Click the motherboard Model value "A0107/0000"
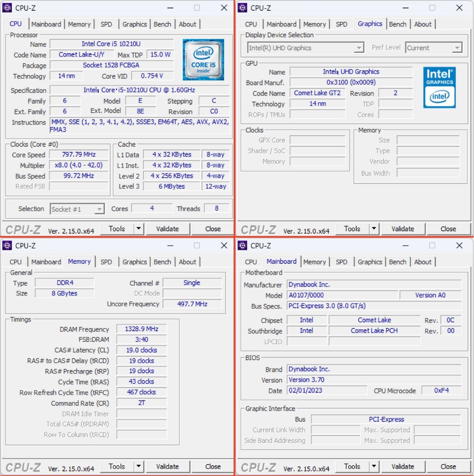The image size is (474, 476). pyautogui.click(x=342, y=295)
